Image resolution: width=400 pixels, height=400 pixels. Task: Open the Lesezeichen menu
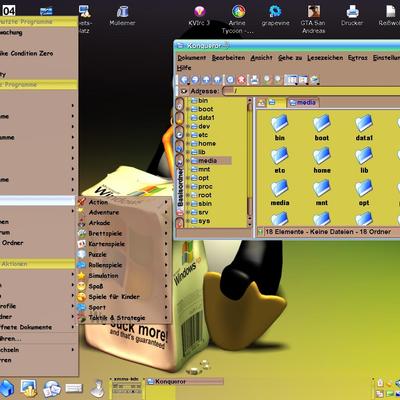click(325, 58)
